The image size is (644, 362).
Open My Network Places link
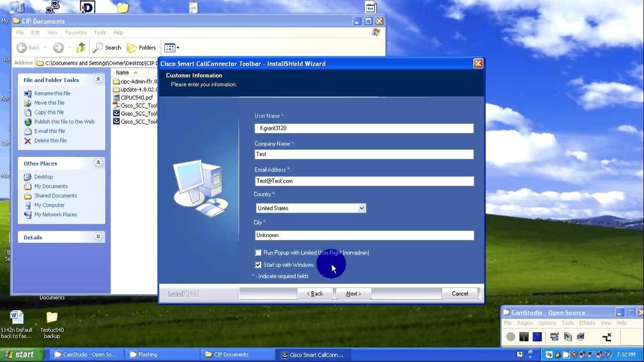coord(55,215)
